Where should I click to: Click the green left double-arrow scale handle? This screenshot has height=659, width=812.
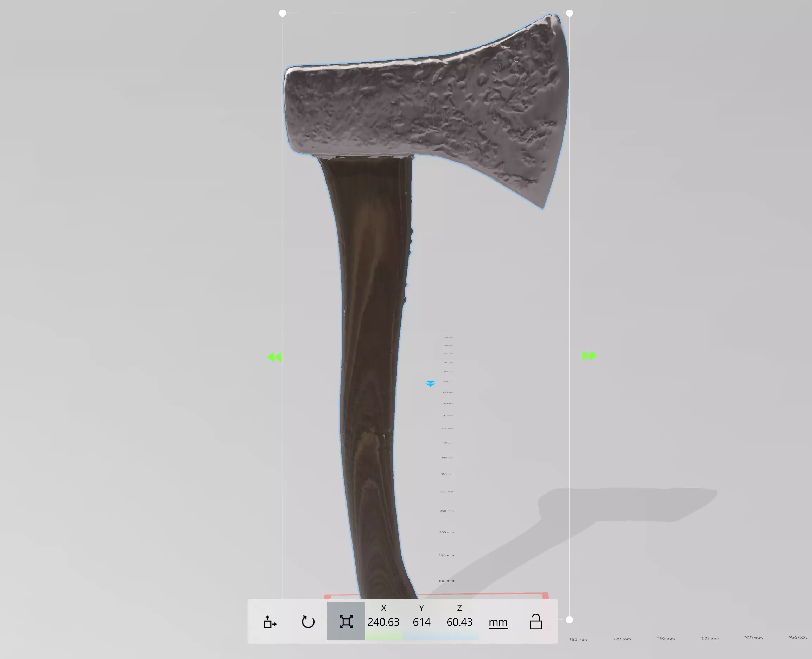274,357
